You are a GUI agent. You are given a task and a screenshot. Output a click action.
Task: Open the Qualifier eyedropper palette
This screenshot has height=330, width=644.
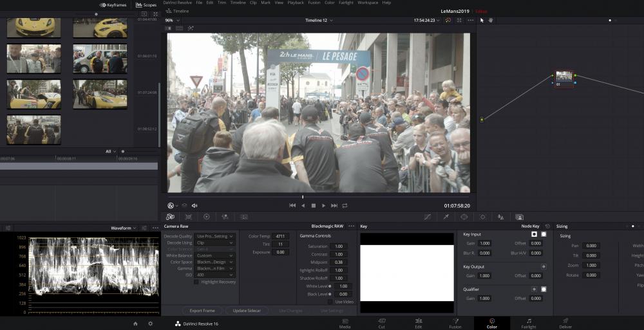[x=446, y=217]
